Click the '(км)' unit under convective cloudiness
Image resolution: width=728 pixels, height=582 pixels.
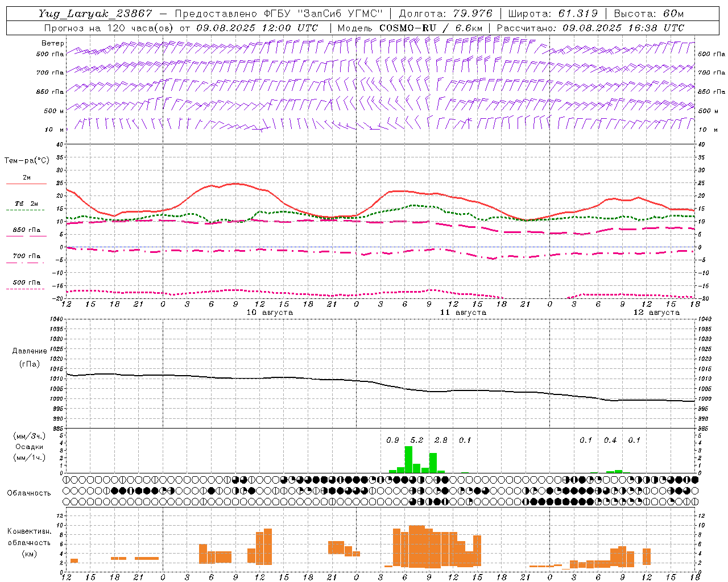(29, 554)
